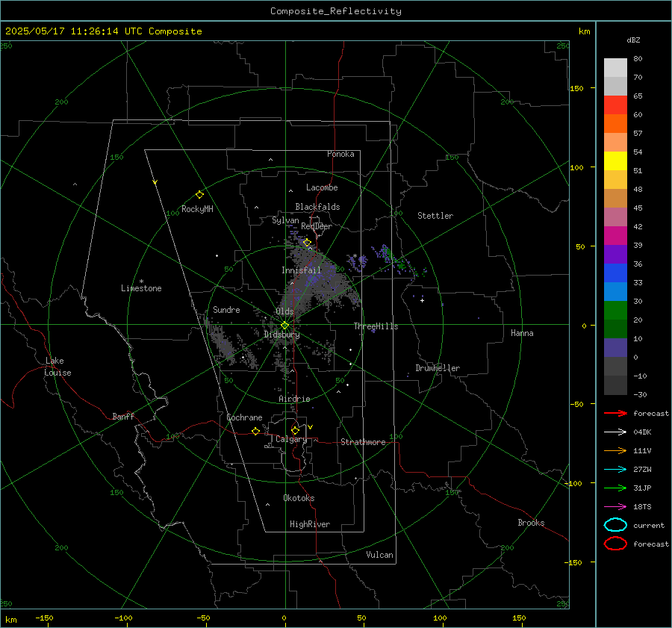The width and height of the screenshot is (672, 628).
Task: Pick the green 20-30 dBZ swatch
Action: tap(615, 310)
